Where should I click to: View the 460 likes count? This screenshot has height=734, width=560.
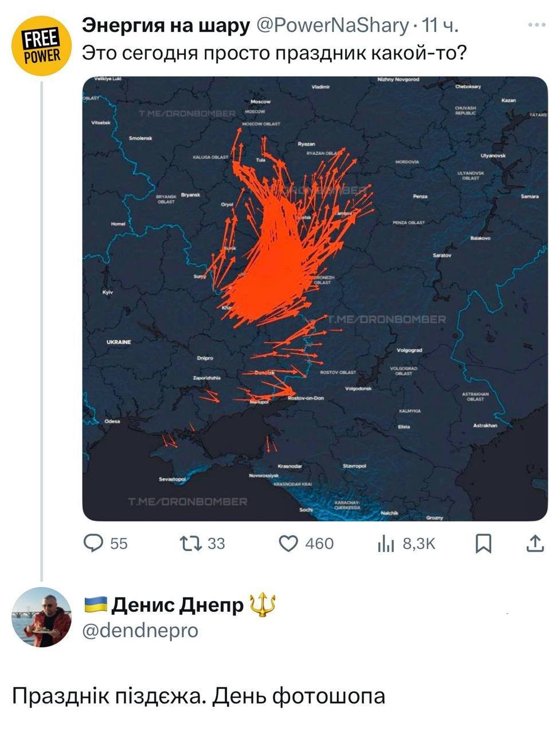pyautogui.click(x=319, y=544)
